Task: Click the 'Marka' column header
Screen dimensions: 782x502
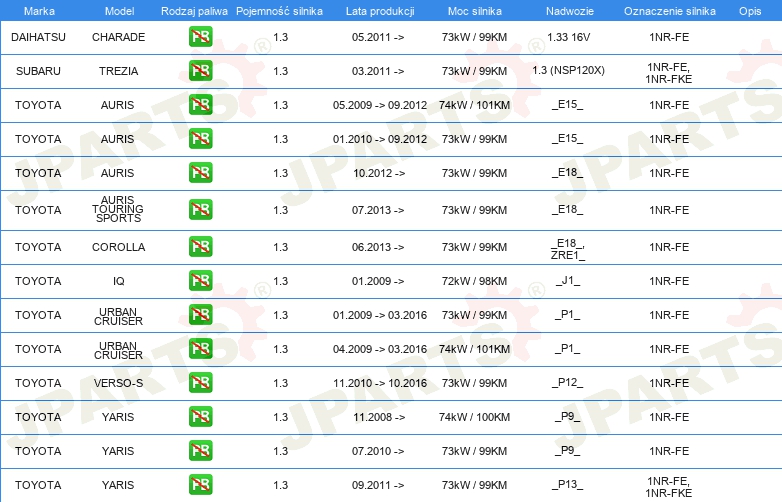Action: click(39, 11)
